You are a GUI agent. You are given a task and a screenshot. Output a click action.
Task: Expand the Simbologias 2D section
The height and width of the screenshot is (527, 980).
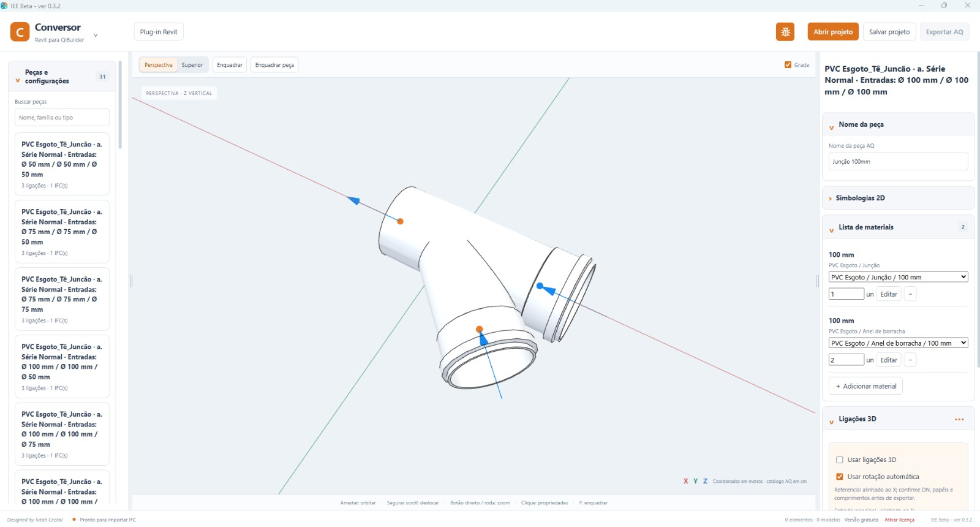click(x=831, y=199)
